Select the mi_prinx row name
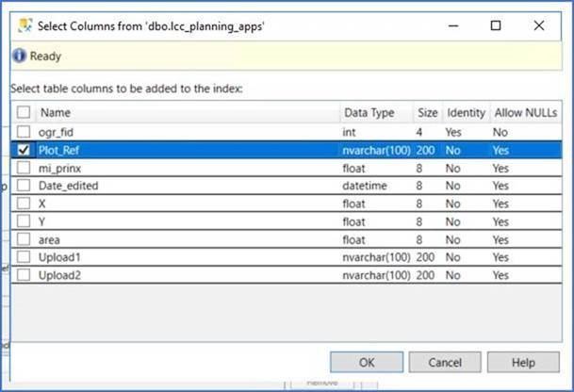This screenshot has height=392, width=574. pyautogui.click(x=59, y=169)
